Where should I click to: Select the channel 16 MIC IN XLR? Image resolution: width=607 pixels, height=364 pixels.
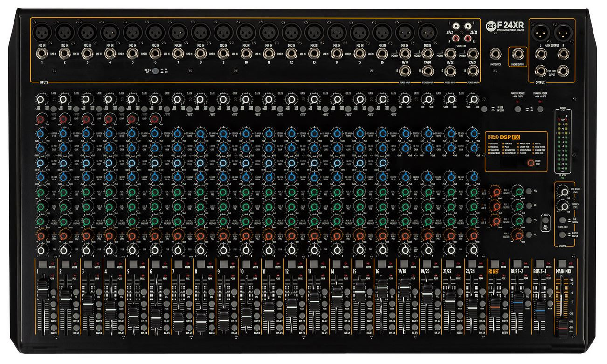[x=382, y=32]
